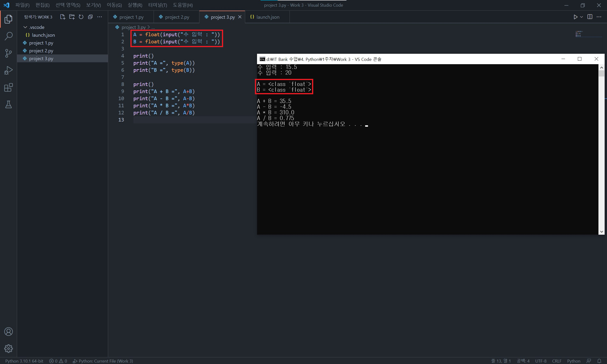Open Run and Debug view
The width and height of the screenshot is (607, 364).
[8, 70]
